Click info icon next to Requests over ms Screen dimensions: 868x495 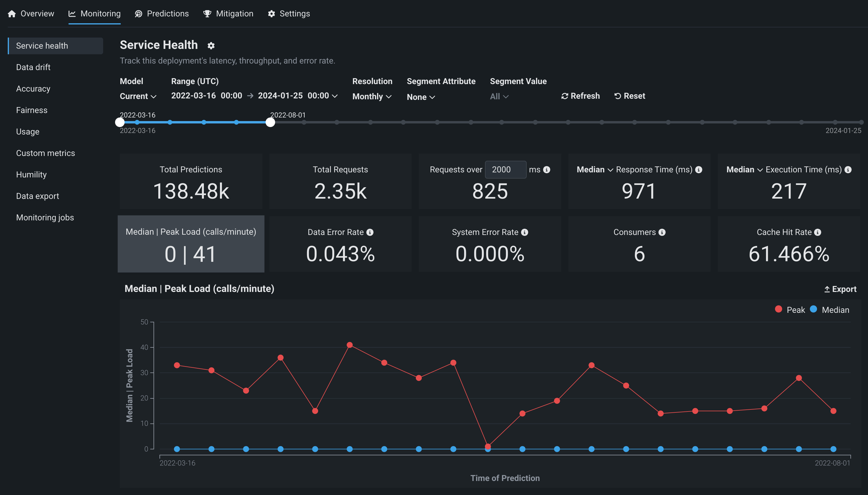(x=547, y=170)
